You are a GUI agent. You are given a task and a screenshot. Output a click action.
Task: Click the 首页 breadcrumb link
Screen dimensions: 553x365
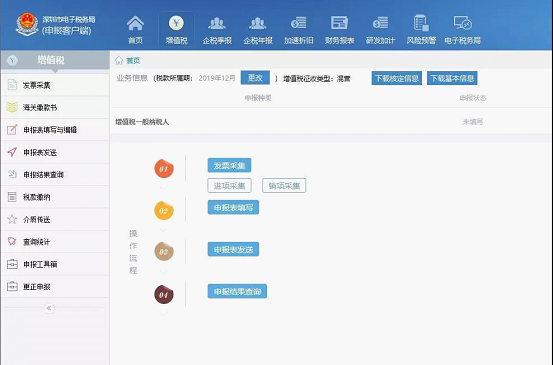coord(133,61)
